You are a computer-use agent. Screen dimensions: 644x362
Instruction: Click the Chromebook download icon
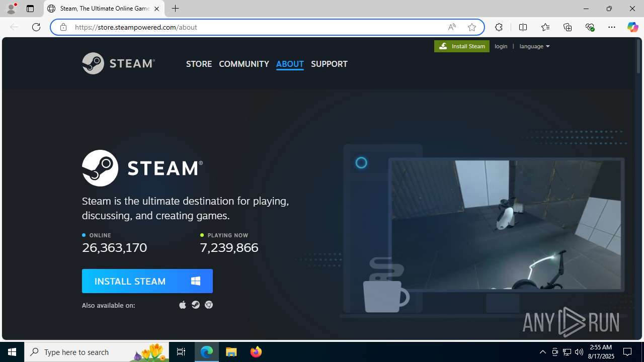[x=209, y=305]
